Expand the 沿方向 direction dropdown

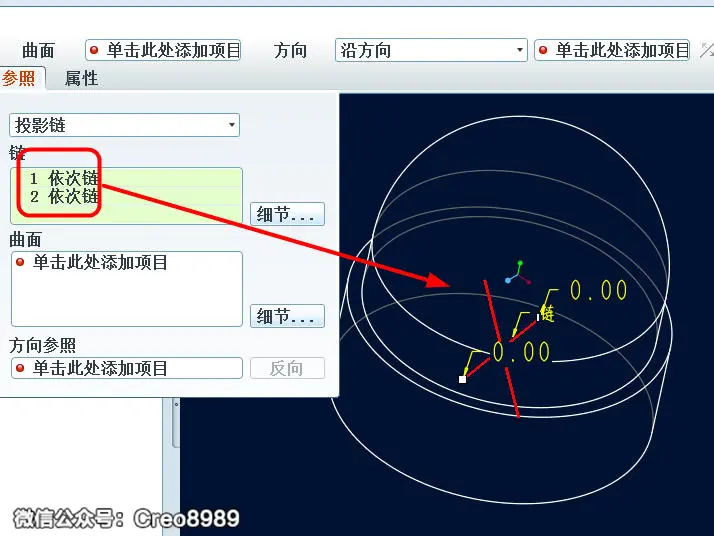tap(431, 50)
